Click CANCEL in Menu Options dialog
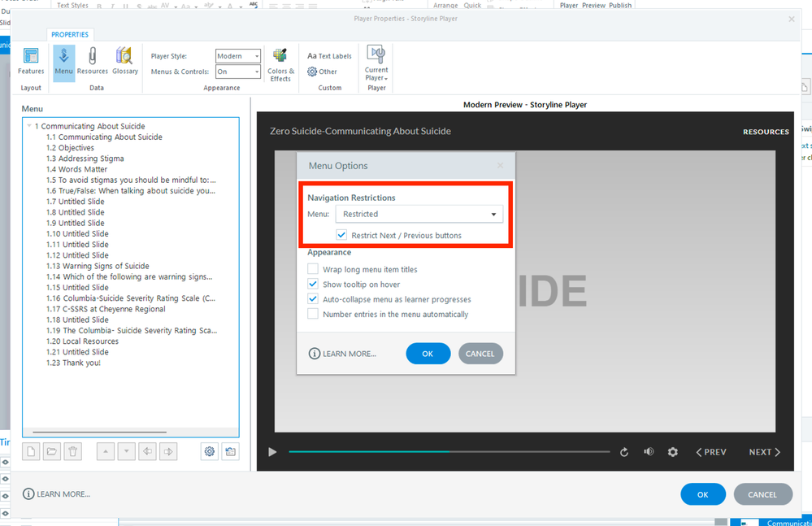This screenshot has height=526, width=812. (480, 354)
